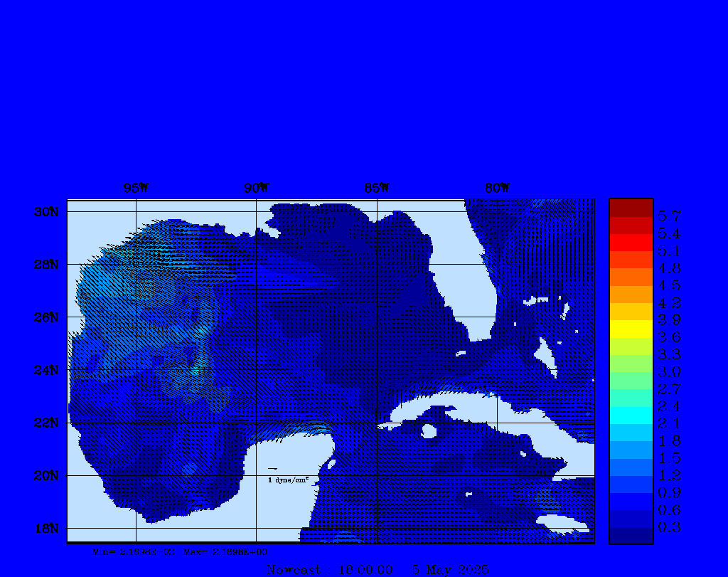Select the 3.6 value on the color scale
Viewport: 728px width, 577px height.
point(669,337)
